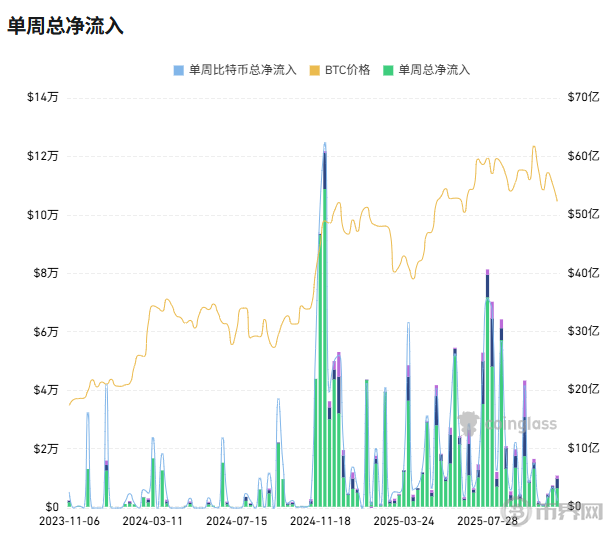Click left axis label $8万
614x539 pixels.
(46, 273)
